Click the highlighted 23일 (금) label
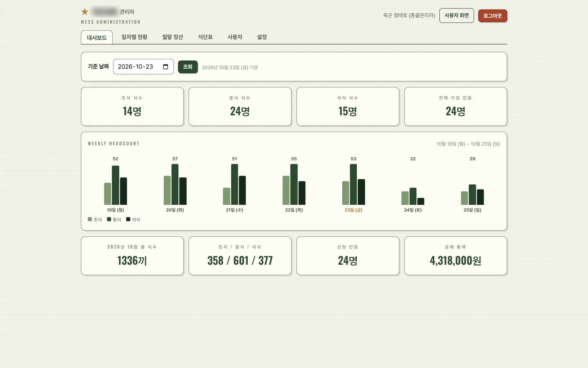 pyautogui.click(x=353, y=210)
